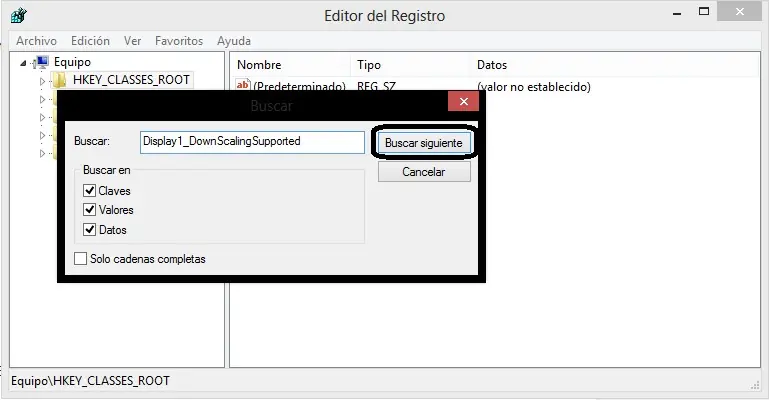Open the Ayuda menu
769x400 pixels.
pos(234,41)
